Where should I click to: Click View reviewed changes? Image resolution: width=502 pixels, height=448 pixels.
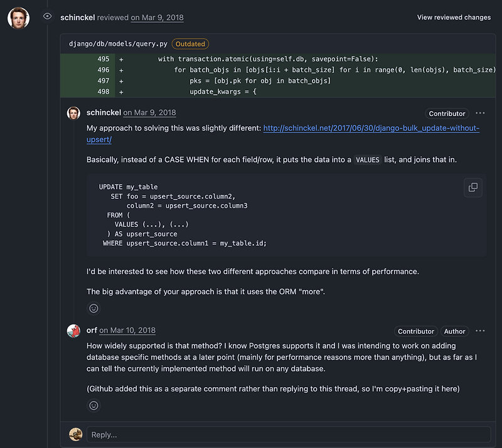tap(454, 18)
